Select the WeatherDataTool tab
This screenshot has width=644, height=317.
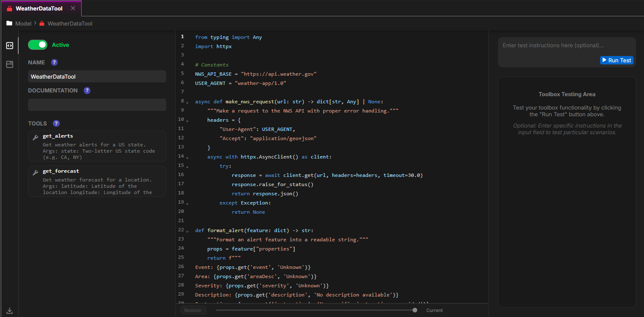point(38,8)
